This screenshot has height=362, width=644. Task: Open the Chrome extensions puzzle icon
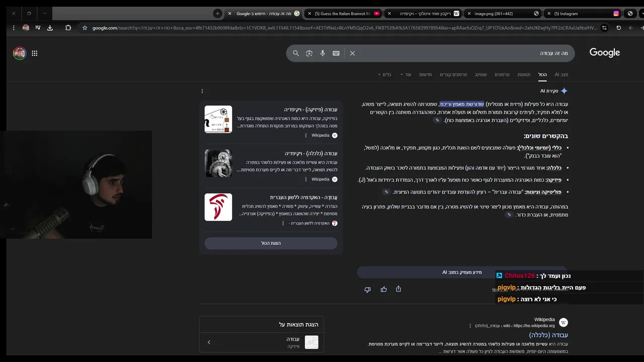pos(68,28)
